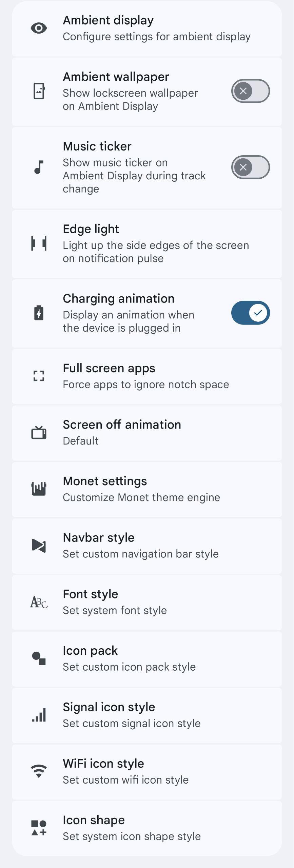This screenshot has height=868, width=294.
Task: Disable the Charging animation switch
Action: tap(250, 313)
